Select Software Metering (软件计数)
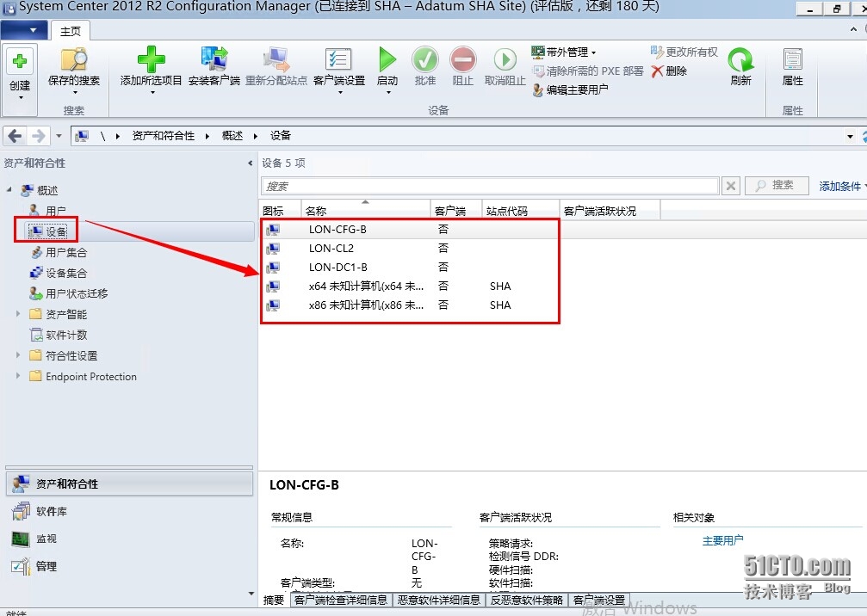Viewport: 867px width, 616px height. point(59,335)
